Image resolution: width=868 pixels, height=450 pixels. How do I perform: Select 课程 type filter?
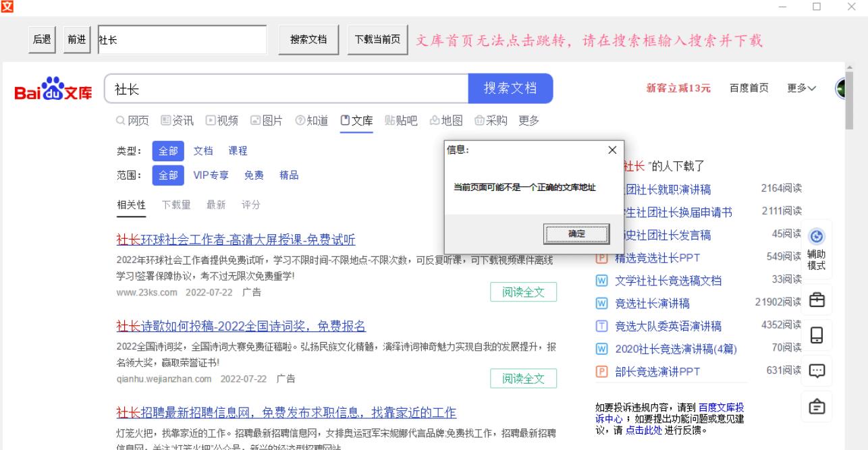click(238, 151)
